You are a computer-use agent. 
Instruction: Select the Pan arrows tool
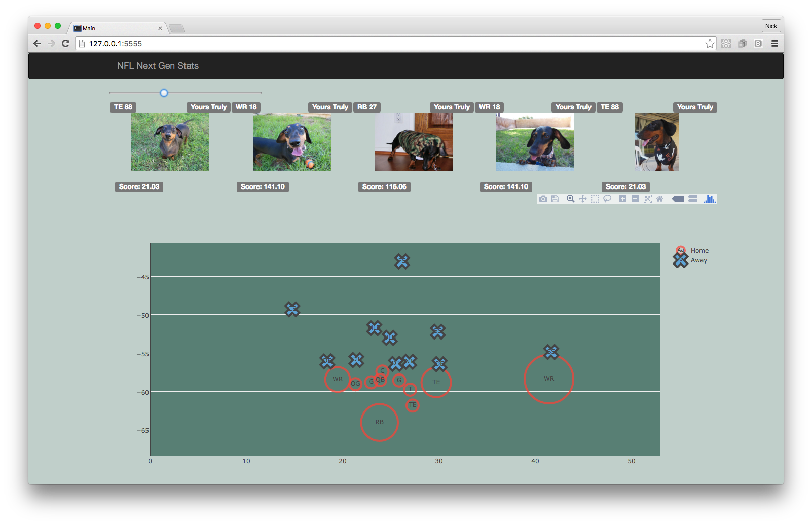tap(583, 199)
